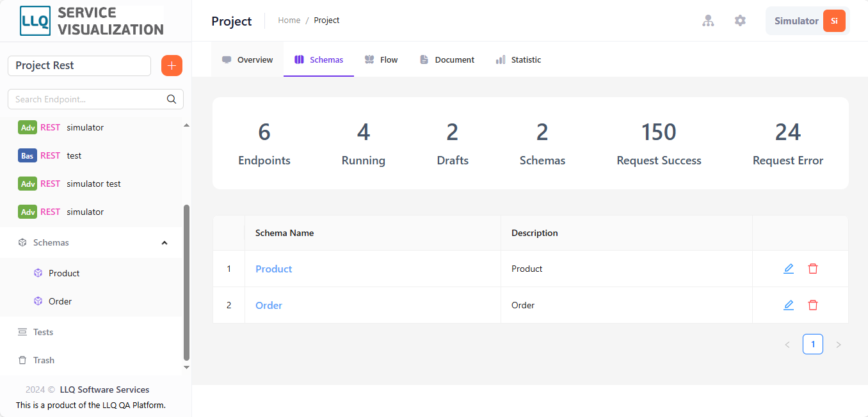The image size is (868, 417).
Task: Click the sidebar scrollbar down arrow
Action: [x=187, y=367]
